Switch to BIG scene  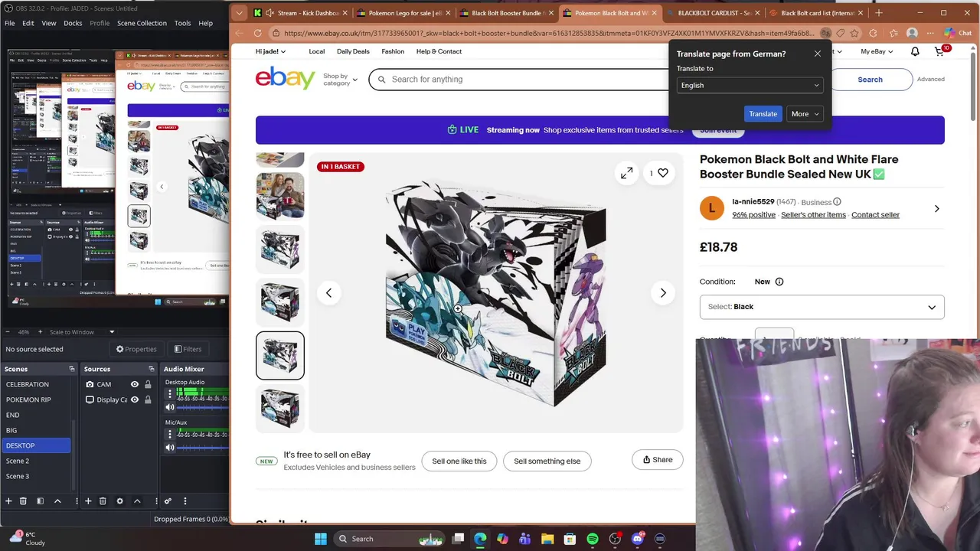tap(36, 430)
